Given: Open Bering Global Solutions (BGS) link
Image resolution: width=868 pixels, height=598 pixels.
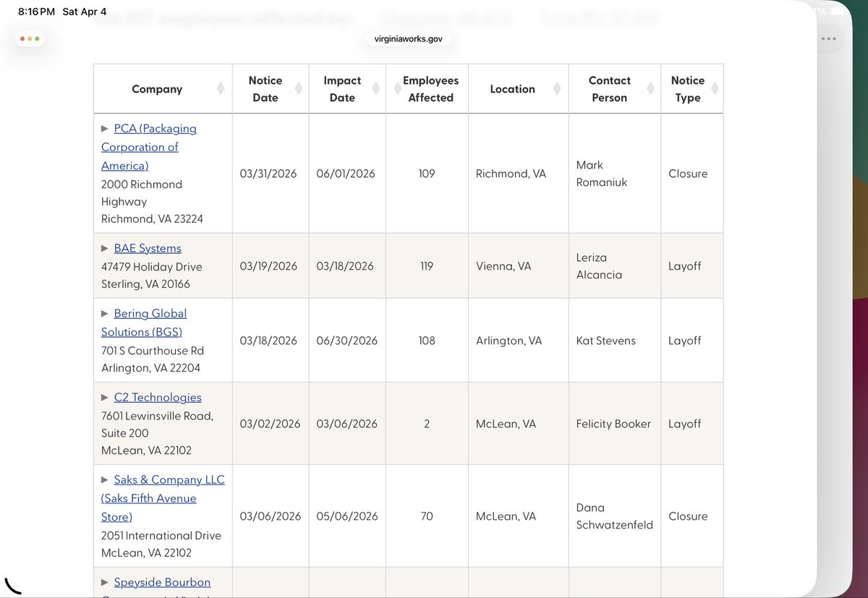Looking at the screenshot, I should [144, 323].
